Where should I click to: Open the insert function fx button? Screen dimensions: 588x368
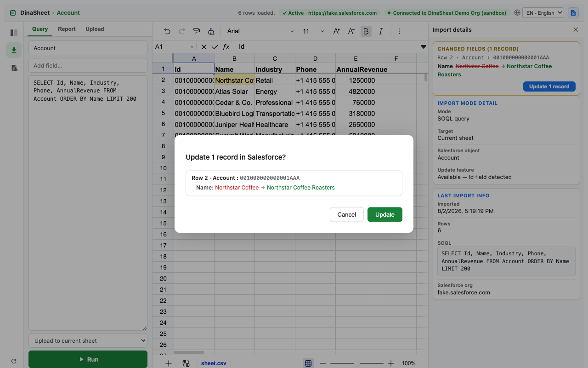point(226,47)
